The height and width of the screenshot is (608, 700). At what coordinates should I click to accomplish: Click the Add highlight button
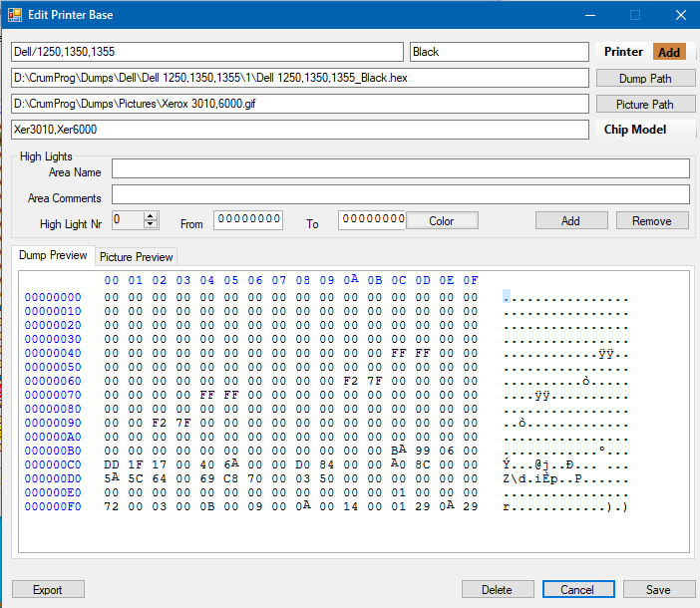click(570, 220)
